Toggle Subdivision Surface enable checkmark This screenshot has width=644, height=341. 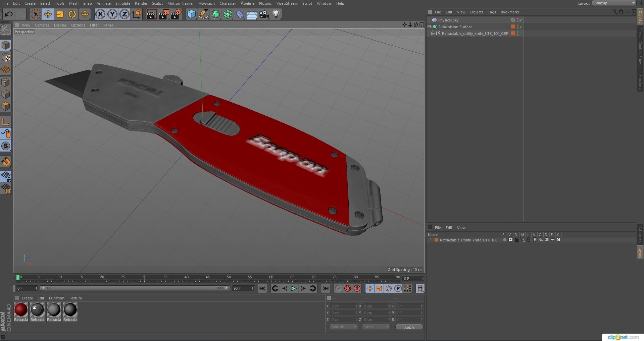521,27
